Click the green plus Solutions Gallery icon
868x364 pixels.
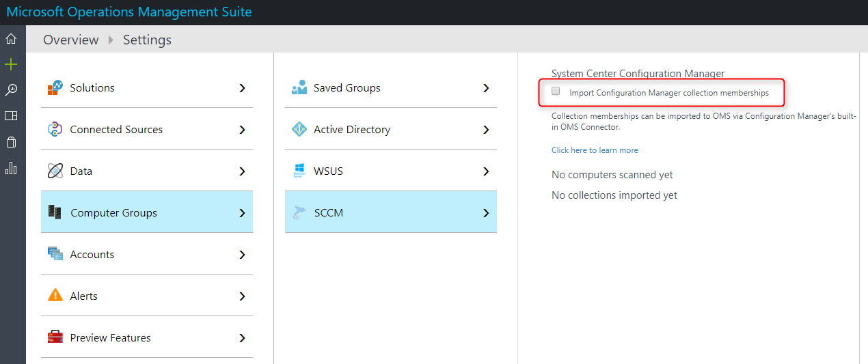(x=11, y=64)
